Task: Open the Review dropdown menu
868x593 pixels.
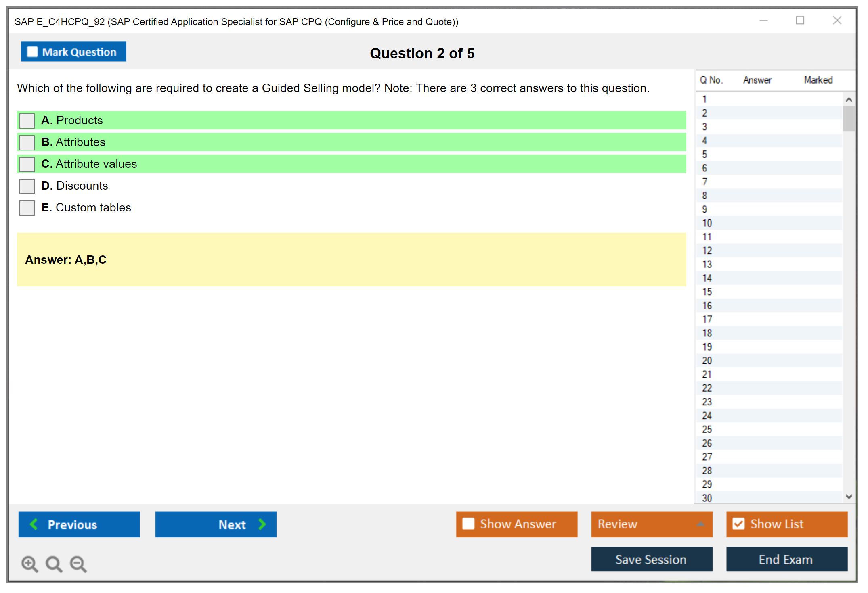Action: (700, 524)
